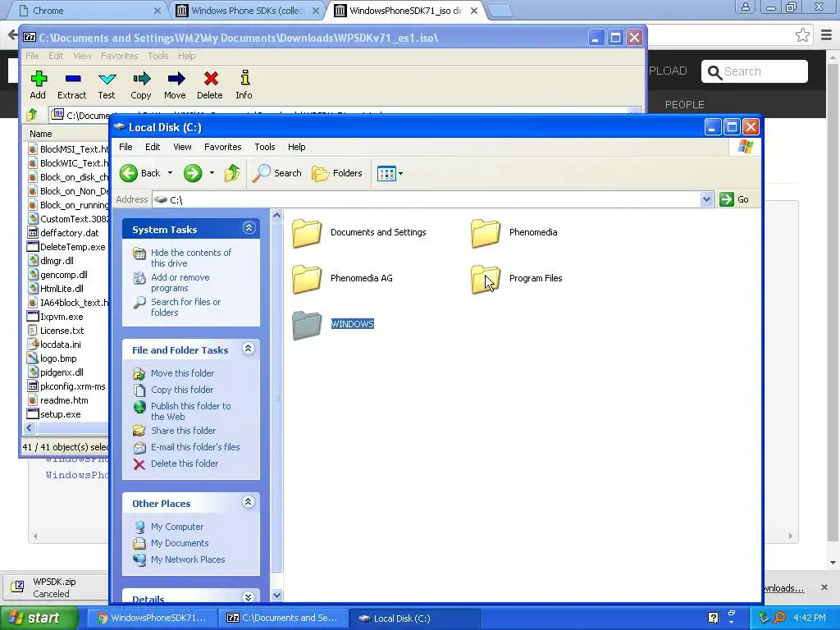Switch to 7-Zip taskbar button
840x630 pixels.
(x=283, y=619)
